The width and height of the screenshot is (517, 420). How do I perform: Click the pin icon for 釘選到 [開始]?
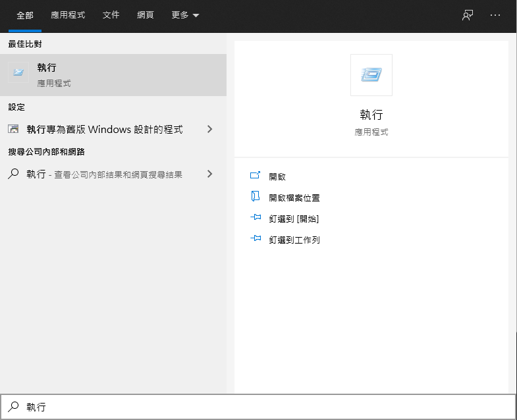(x=256, y=217)
